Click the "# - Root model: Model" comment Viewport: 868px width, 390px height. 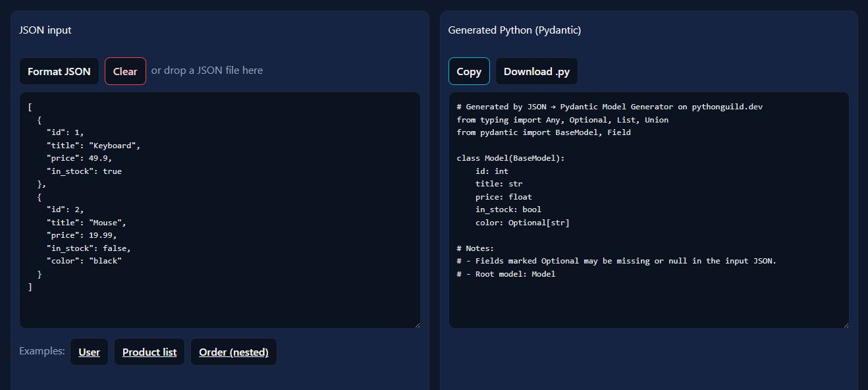click(x=506, y=274)
